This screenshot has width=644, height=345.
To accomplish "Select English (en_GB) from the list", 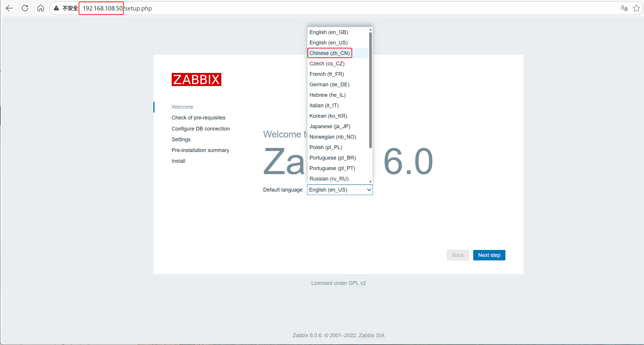I will coord(338,32).
